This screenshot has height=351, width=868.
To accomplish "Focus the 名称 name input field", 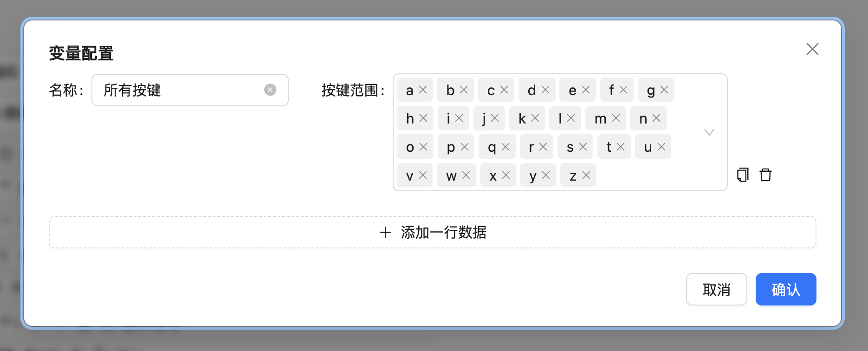I will (181, 90).
